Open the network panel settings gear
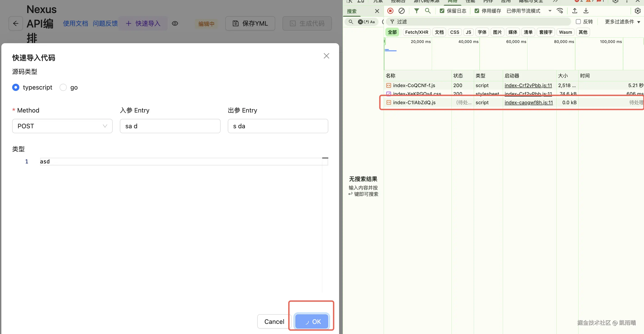The image size is (644, 334). (x=637, y=11)
